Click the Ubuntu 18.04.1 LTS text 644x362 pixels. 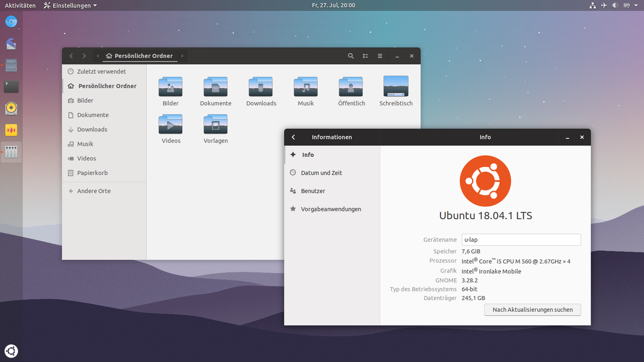click(486, 216)
